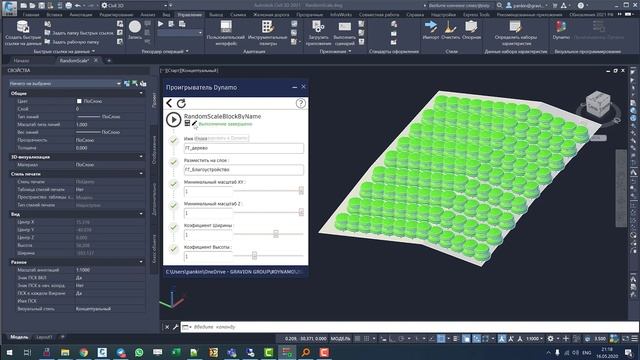Screen dimensions: 640x360
Task: Open the Главная ribbon tab
Action: tap(31, 14)
